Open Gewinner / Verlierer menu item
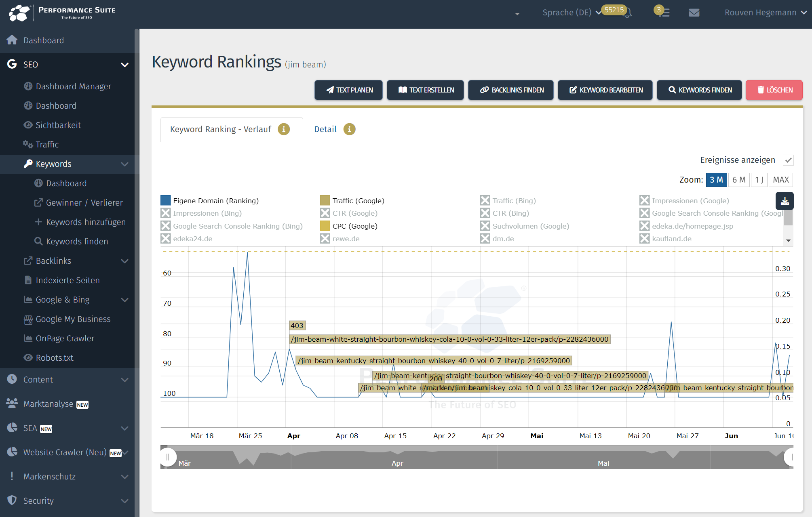The width and height of the screenshot is (812, 517). [84, 203]
